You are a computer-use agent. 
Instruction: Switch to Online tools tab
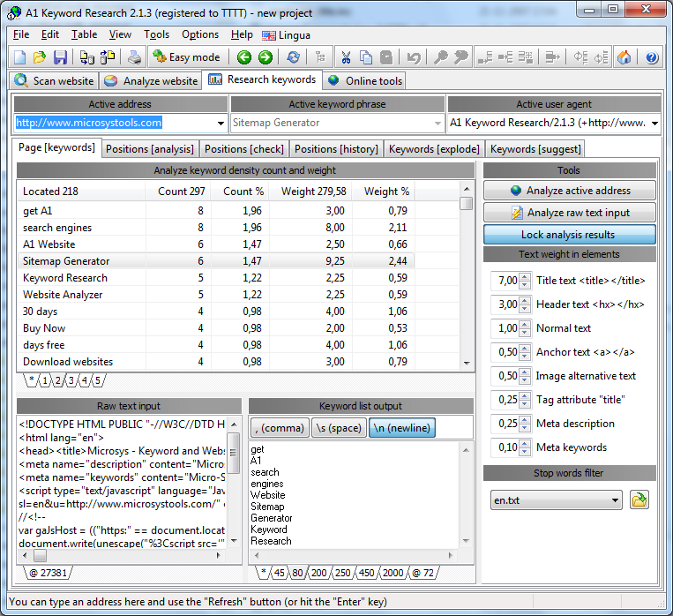click(365, 81)
